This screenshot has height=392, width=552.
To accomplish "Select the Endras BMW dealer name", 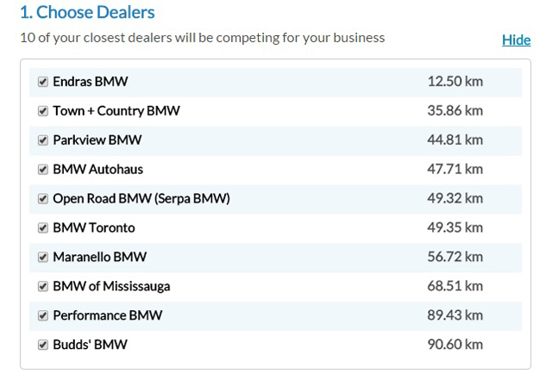I will pos(90,82).
